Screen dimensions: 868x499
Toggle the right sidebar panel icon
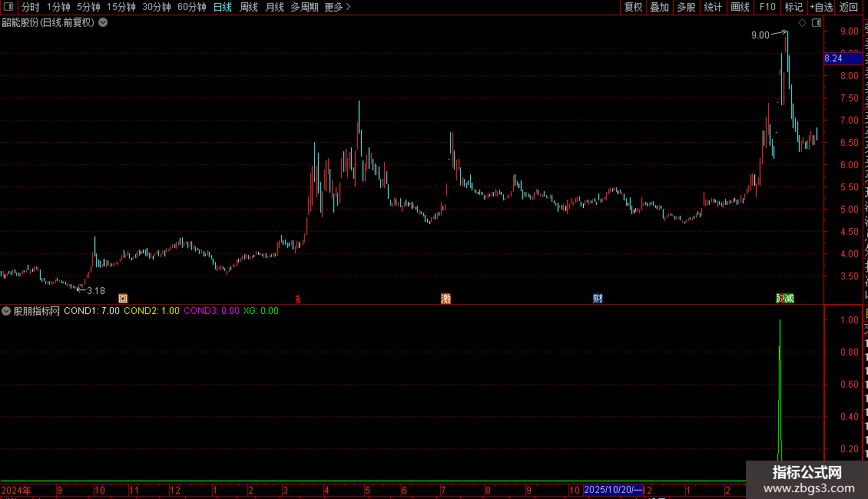coord(816,23)
